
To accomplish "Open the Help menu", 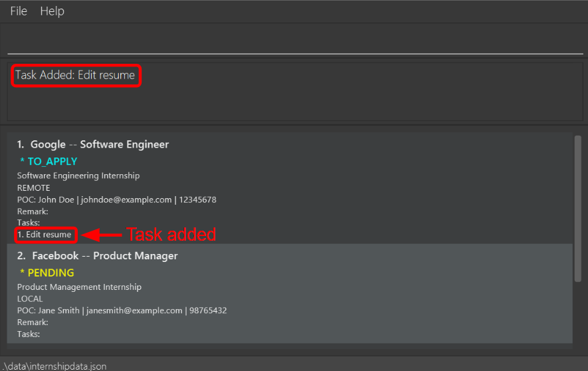I will tap(52, 11).
